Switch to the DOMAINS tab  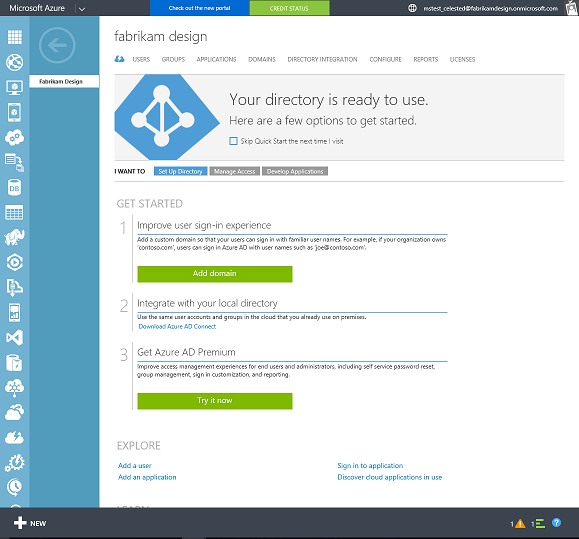click(262, 59)
